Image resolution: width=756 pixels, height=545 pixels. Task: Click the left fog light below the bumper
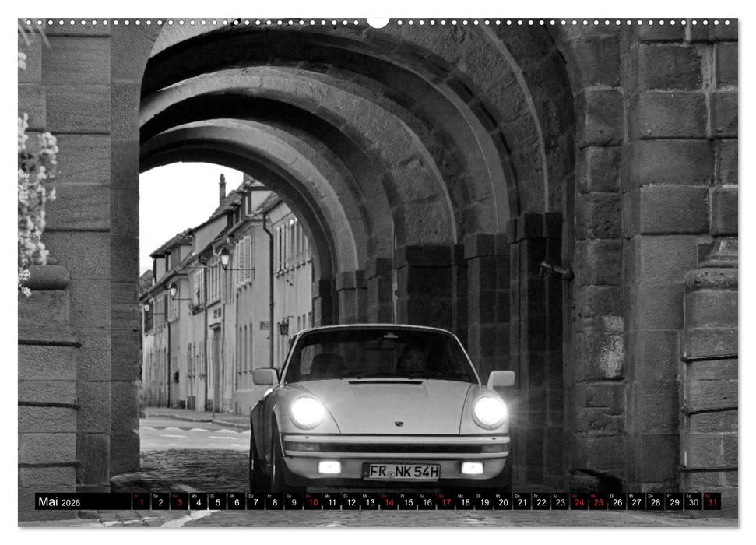coord(329,466)
